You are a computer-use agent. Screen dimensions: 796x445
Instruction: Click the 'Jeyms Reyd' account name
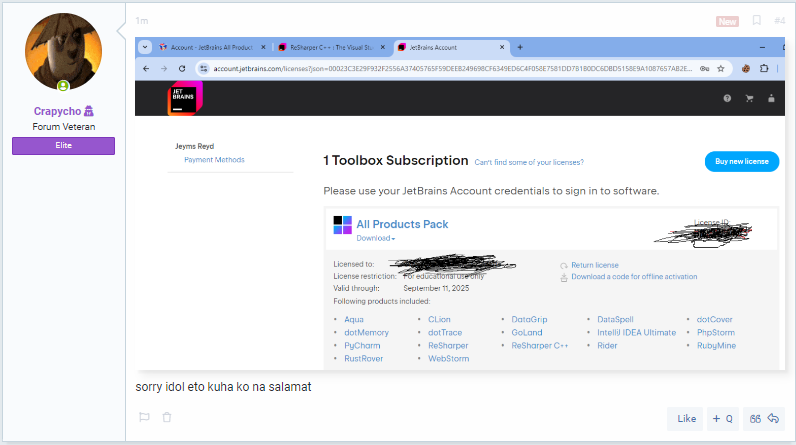[x=194, y=146]
